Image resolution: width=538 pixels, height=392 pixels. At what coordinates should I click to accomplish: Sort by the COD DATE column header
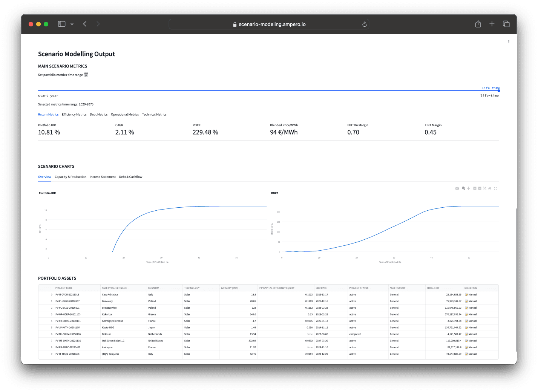(331, 288)
